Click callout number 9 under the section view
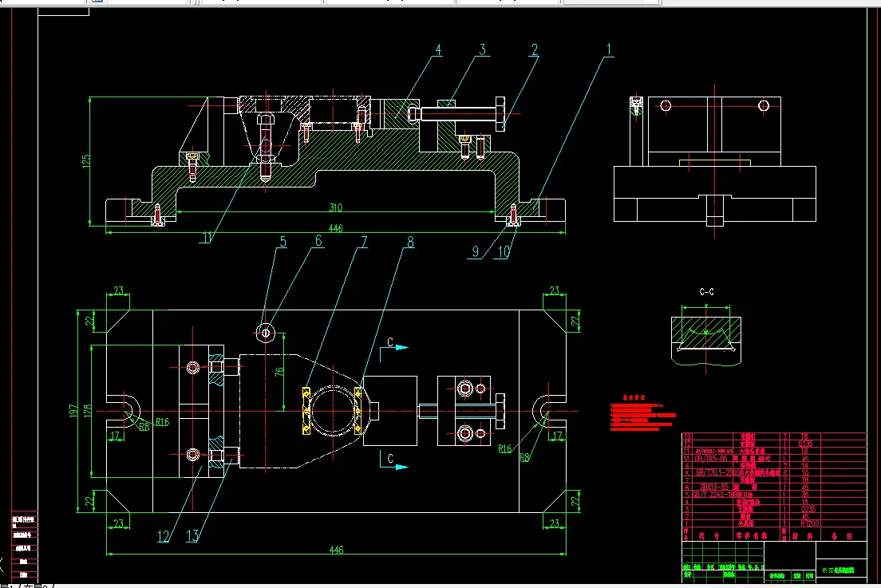This screenshot has height=588, width=881. point(476,251)
